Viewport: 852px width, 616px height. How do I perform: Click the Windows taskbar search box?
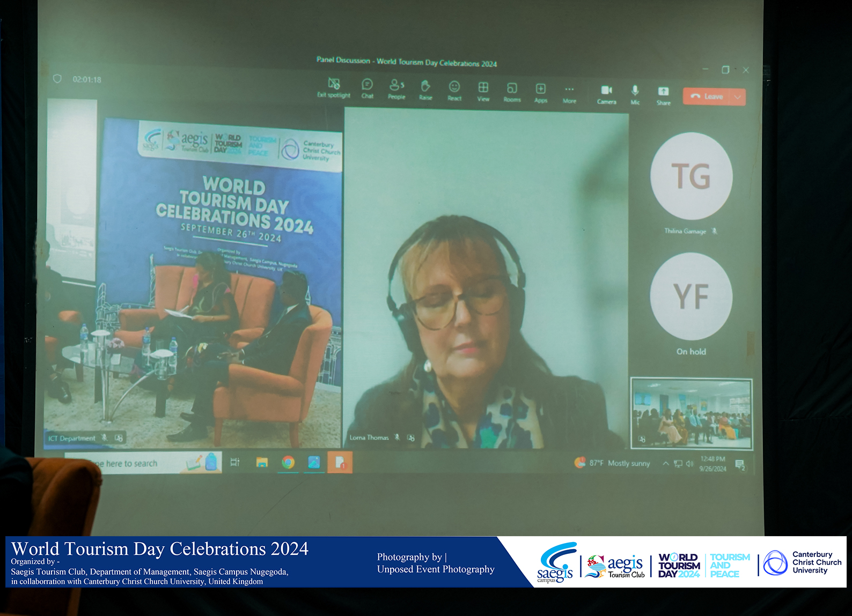143,463
